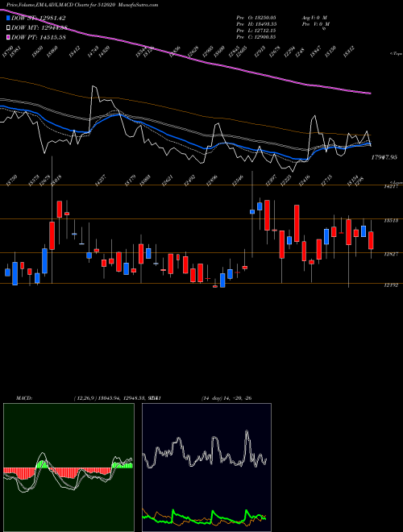Click the 12192 price level label
The height and width of the screenshot is (532, 403).
point(391,285)
